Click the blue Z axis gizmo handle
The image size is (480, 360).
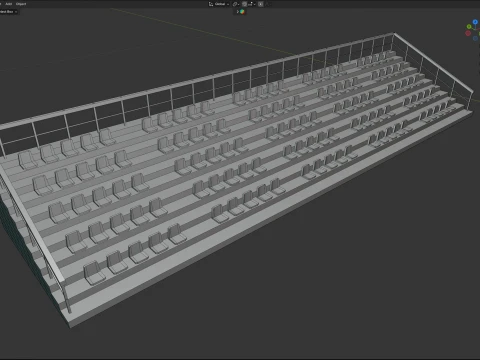tap(475, 22)
